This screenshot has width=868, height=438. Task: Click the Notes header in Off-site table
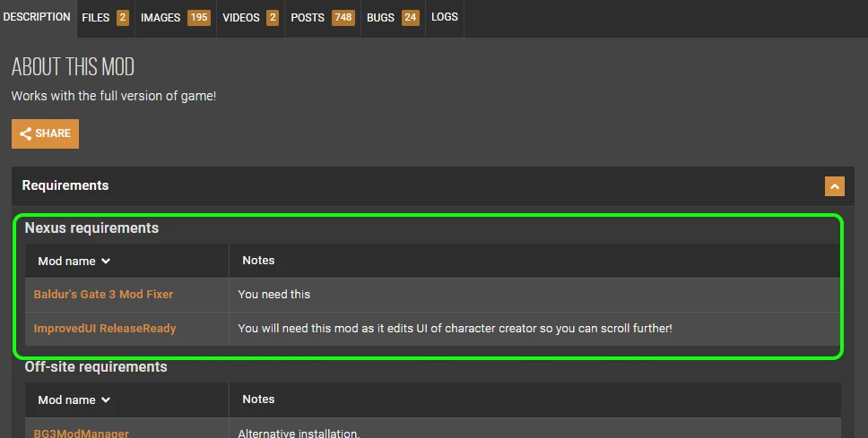258,399
